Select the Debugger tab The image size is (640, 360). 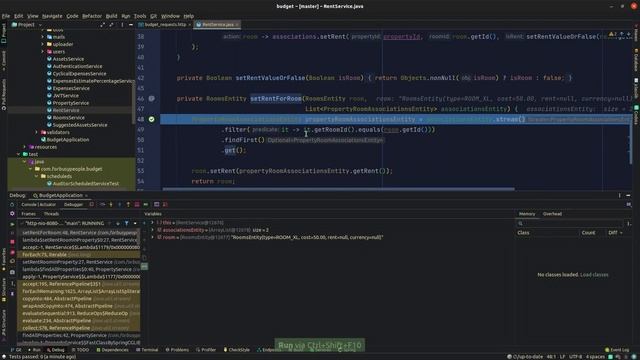point(73,204)
